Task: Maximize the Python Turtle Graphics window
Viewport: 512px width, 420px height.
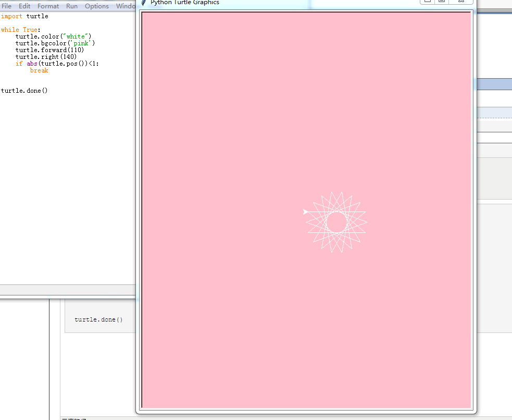Action: coord(442,2)
